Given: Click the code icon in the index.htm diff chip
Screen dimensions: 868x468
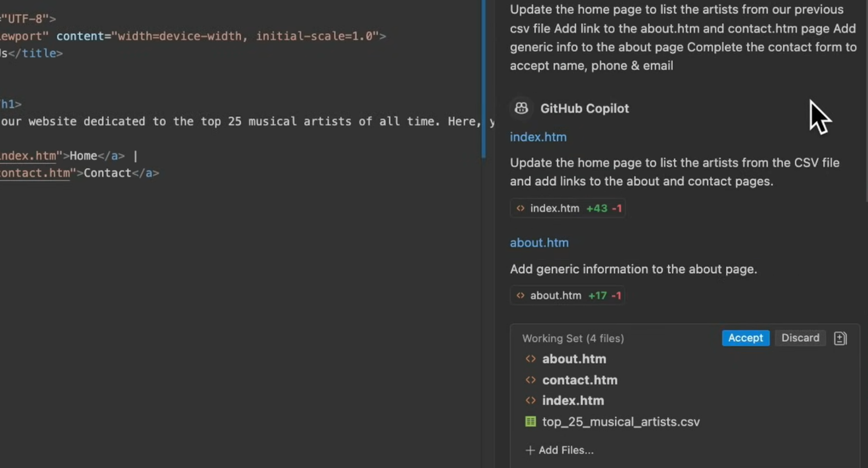Looking at the screenshot, I should [520, 209].
